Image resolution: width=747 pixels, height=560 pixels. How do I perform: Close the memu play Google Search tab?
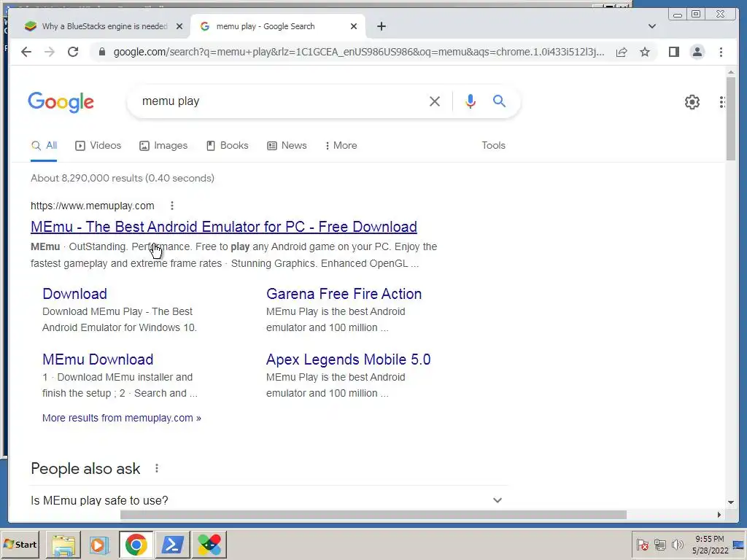click(x=354, y=26)
